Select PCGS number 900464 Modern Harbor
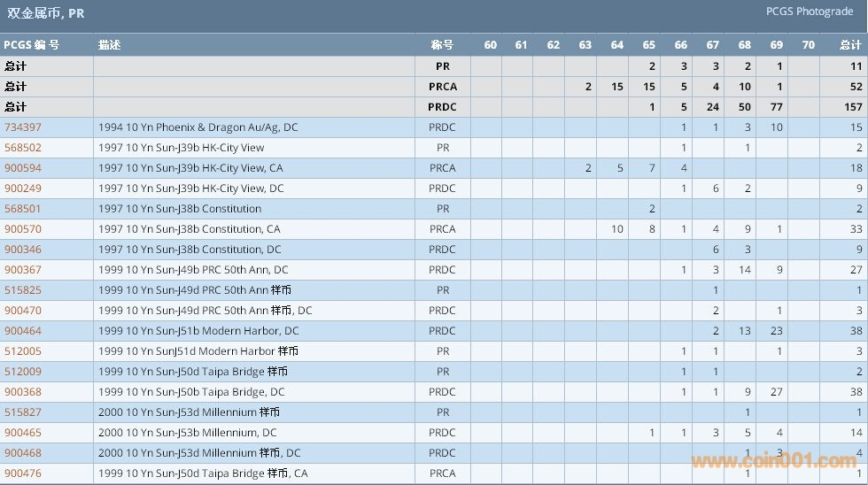 click(x=23, y=331)
